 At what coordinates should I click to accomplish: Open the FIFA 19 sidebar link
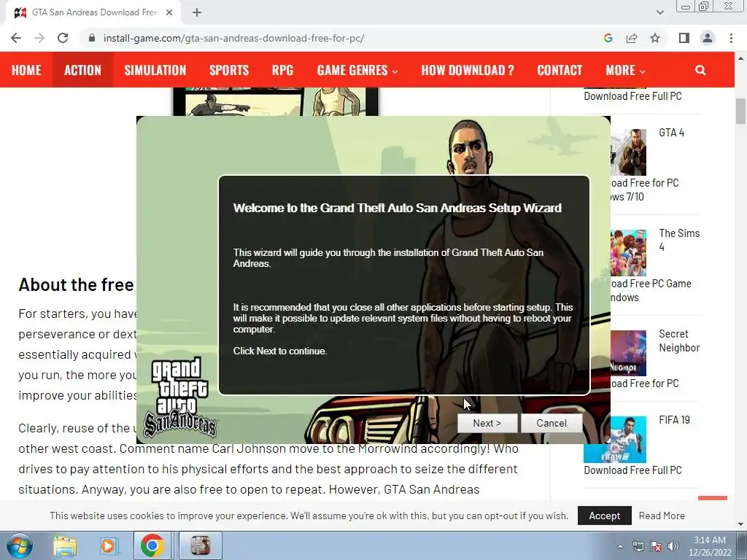click(675, 419)
